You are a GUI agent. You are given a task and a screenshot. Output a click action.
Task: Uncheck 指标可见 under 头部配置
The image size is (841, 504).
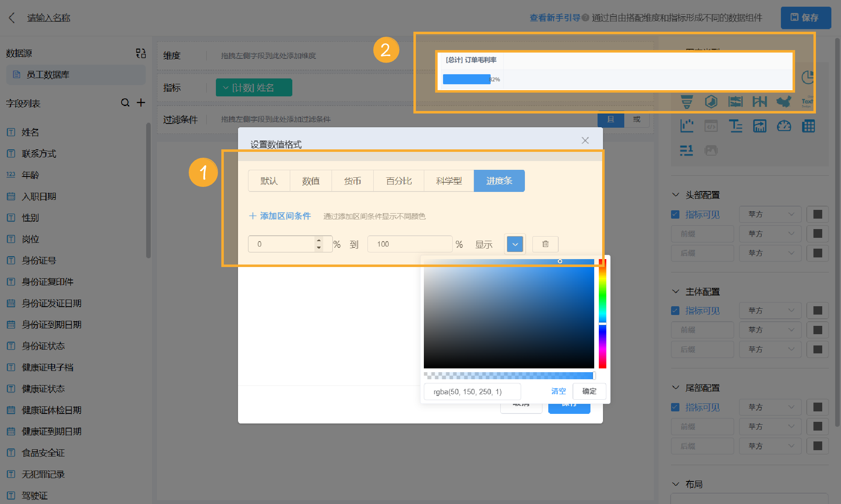click(675, 214)
